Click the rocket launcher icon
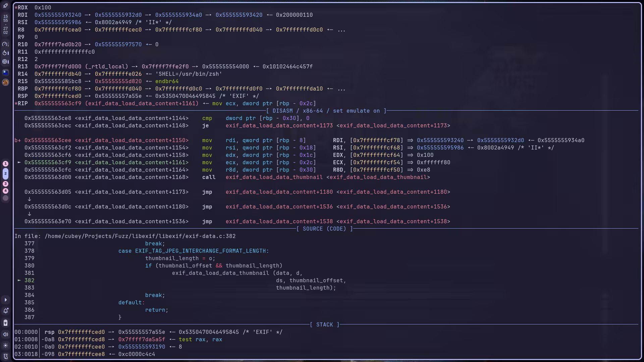644x362 pixels. click(x=5, y=6)
